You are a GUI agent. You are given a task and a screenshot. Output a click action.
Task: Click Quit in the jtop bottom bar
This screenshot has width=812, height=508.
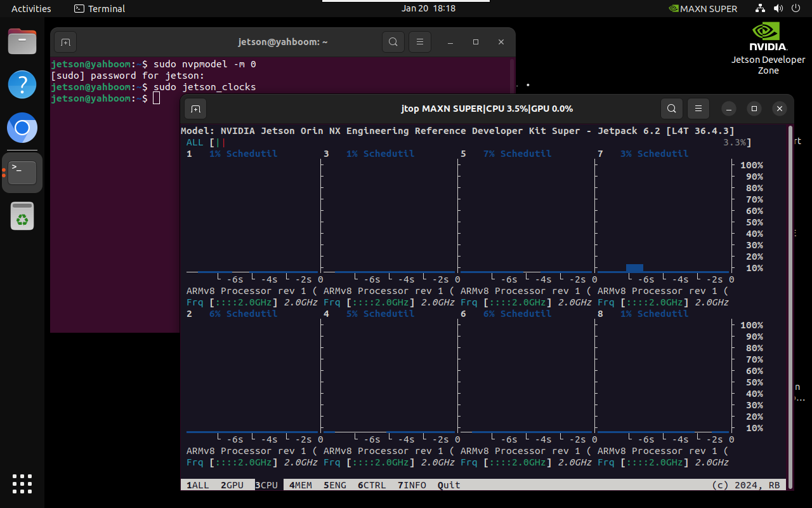(449, 485)
